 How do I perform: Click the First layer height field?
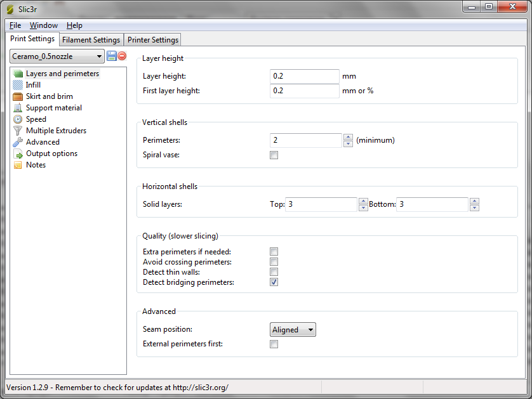(x=305, y=91)
